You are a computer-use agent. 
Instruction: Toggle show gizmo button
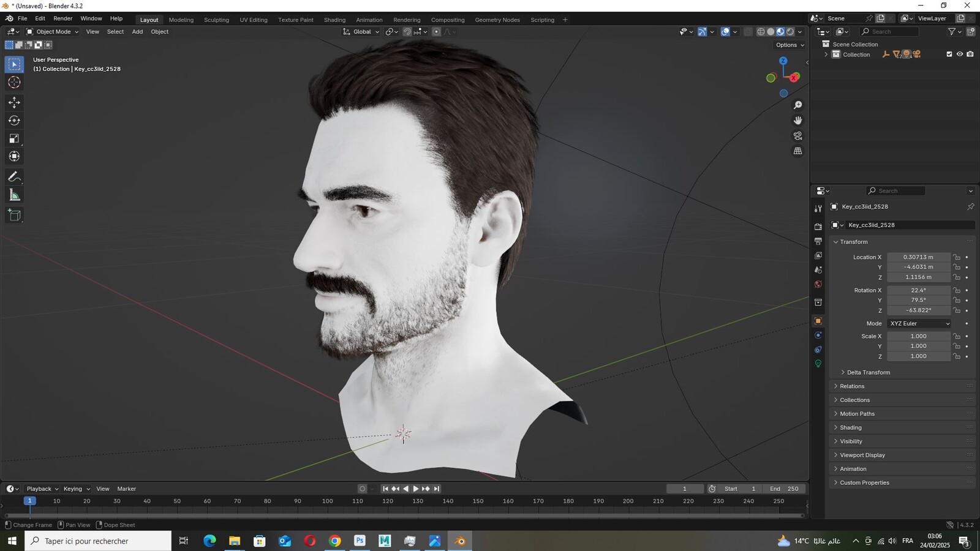click(x=703, y=32)
